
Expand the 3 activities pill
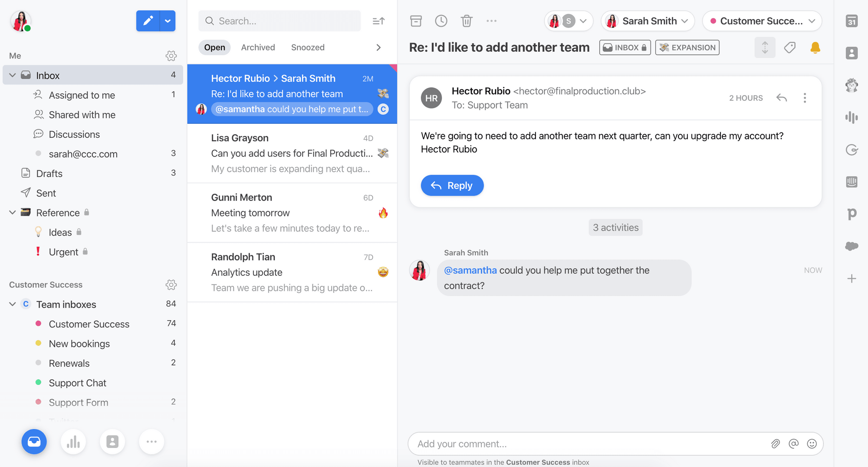[615, 228]
